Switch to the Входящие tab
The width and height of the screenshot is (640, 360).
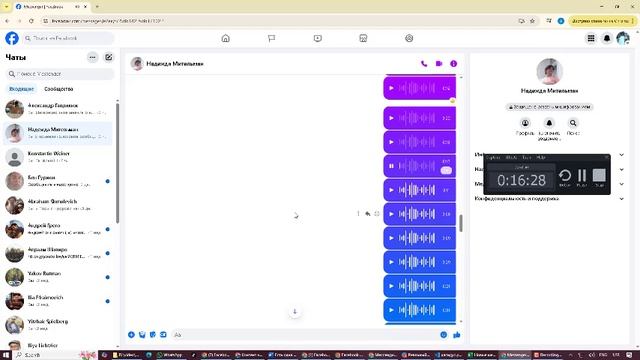point(22,89)
